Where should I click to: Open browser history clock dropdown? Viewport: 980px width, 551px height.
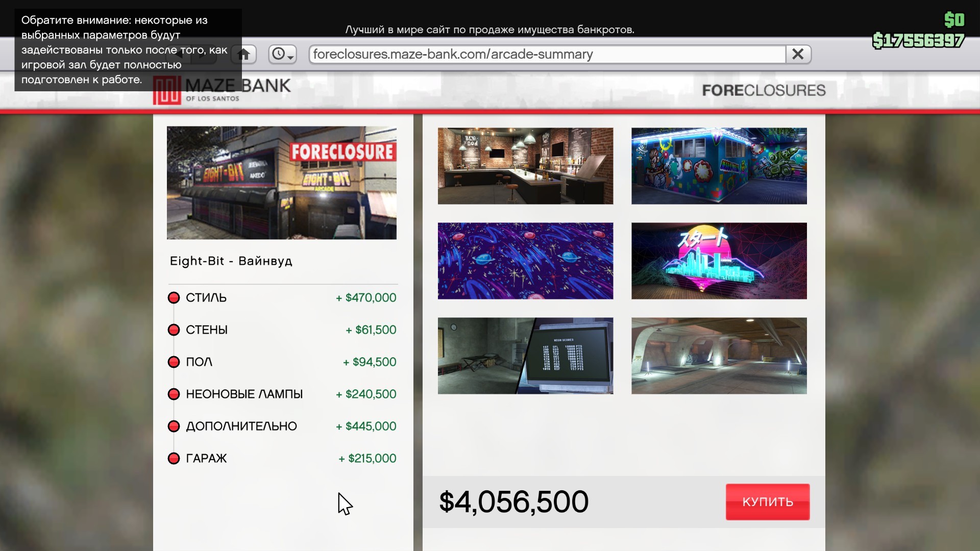(283, 54)
